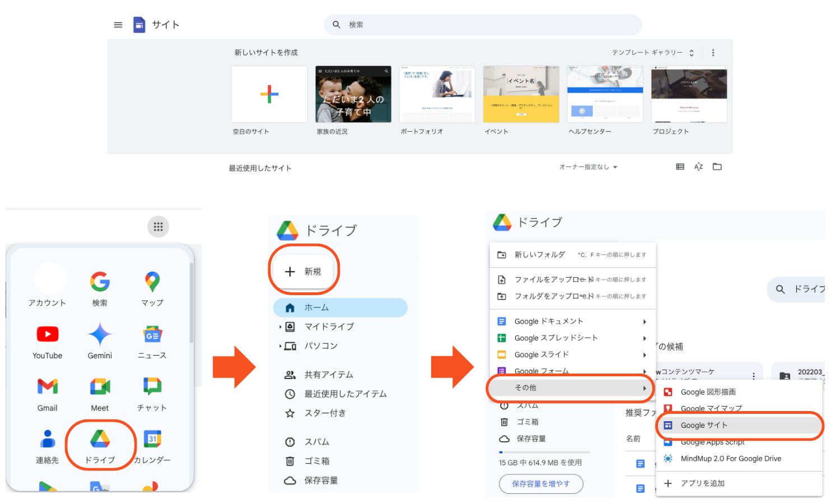Open the 家族の近況 template
The width and height of the screenshot is (840, 504).
point(353,94)
